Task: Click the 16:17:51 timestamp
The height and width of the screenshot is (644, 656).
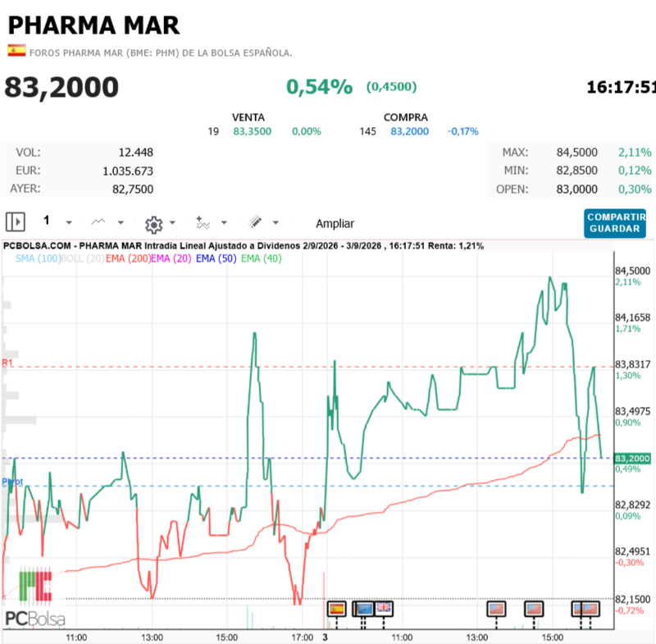Action: [x=622, y=88]
